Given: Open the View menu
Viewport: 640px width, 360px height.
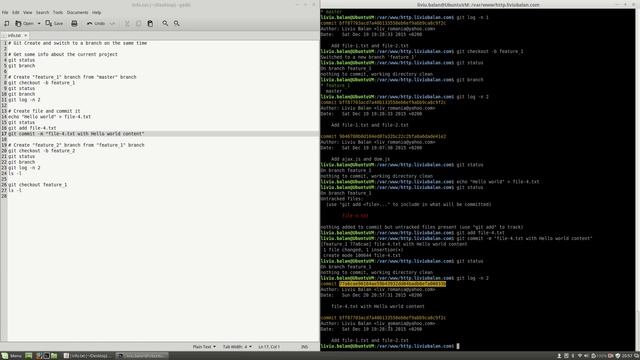Looking at the screenshot, I should (x=27, y=13).
